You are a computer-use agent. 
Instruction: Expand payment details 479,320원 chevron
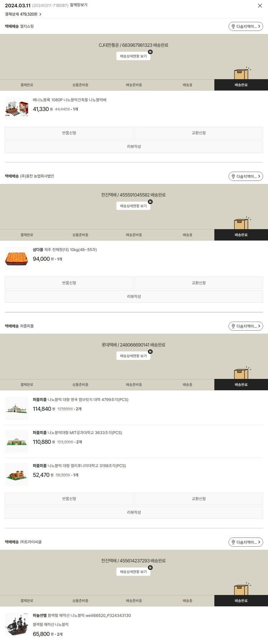coord(40,14)
